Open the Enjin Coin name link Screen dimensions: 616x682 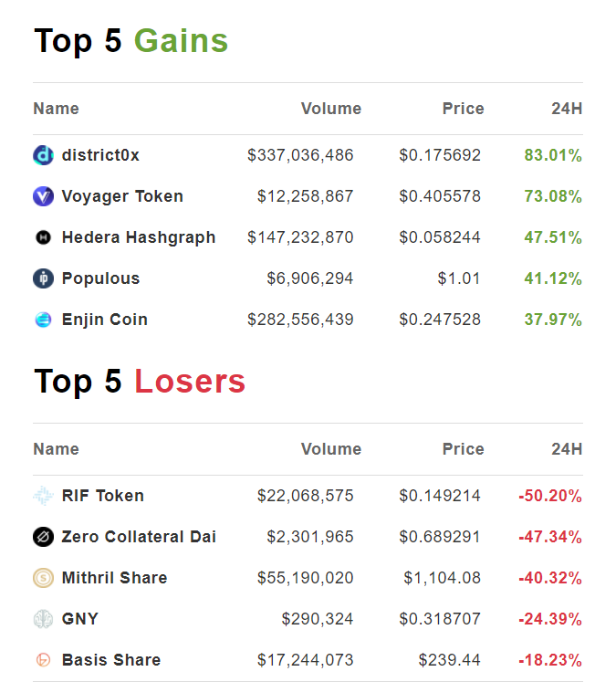[104, 320]
